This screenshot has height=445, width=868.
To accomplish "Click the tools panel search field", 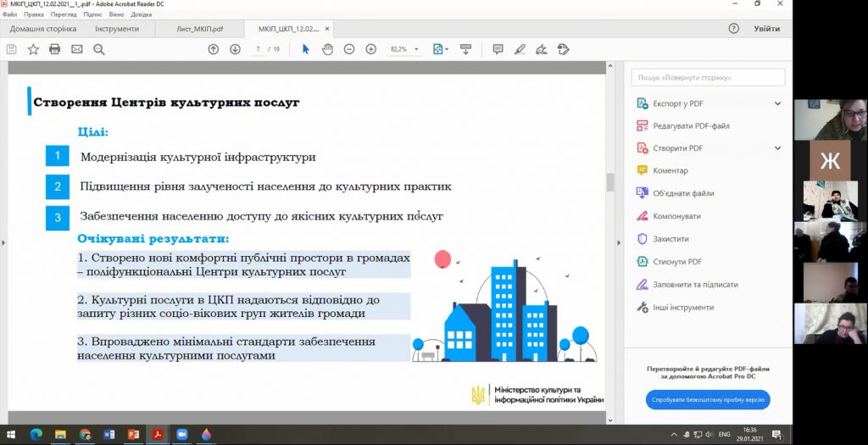I will tap(708, 77).
